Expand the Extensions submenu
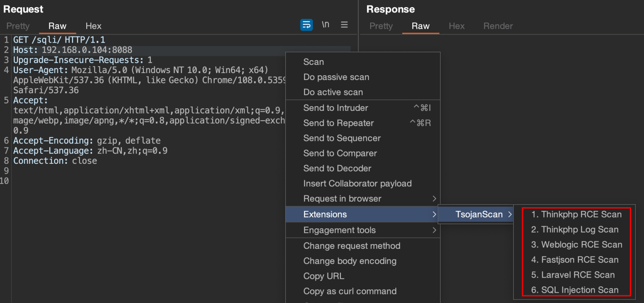This screenshot has width=644, height=303. coord(325,214)
